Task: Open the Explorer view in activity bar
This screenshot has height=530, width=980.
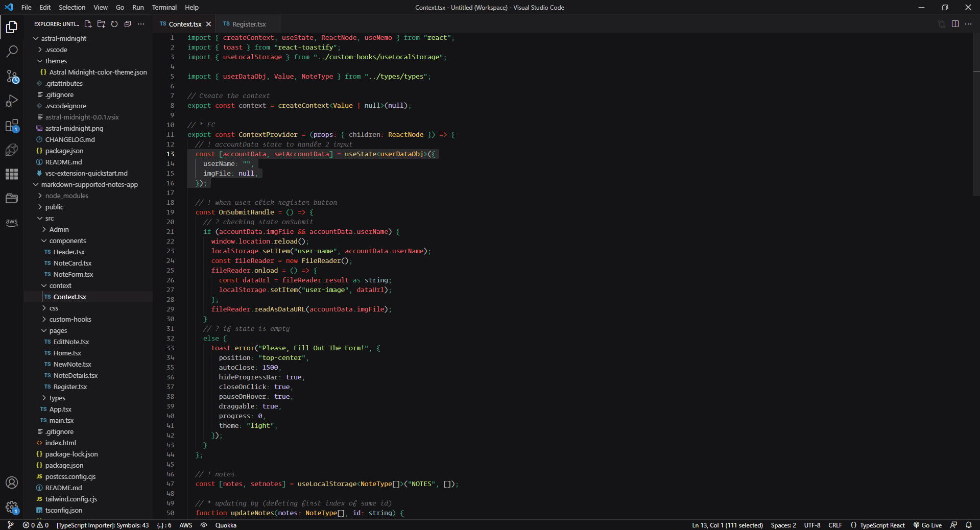Action: click(x=12, y=27)
